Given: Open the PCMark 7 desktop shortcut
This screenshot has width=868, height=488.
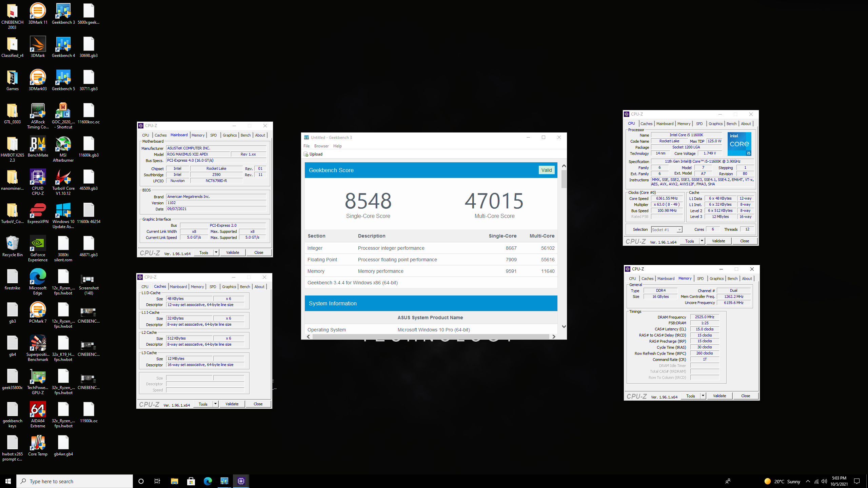Looking at the screenshot, I should tap(38, 313).
